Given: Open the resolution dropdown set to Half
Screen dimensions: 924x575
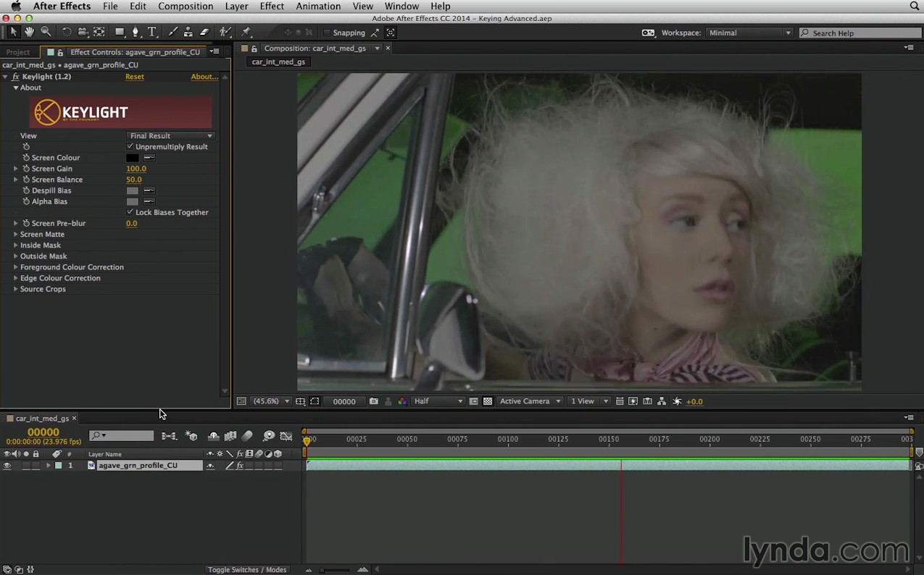Looking at the screenshot, I should point(438,401).
